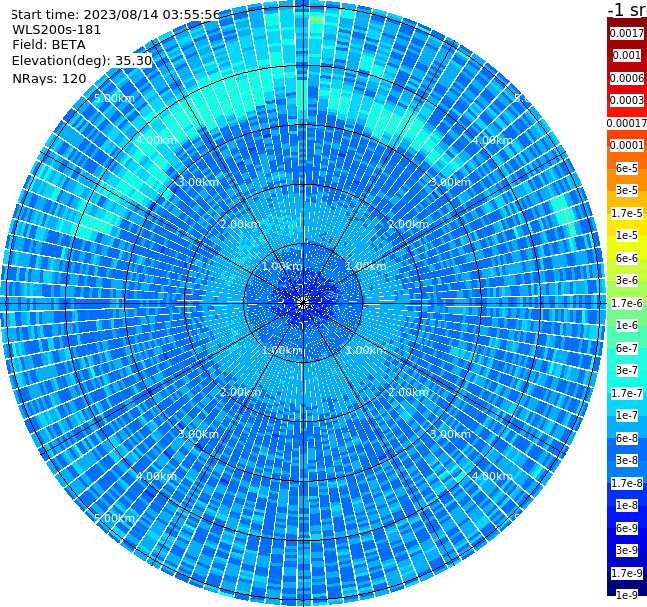Select the 3e-8 colorbar tick
This screenshot has width=647, height=607.
[x=627, y=460]
